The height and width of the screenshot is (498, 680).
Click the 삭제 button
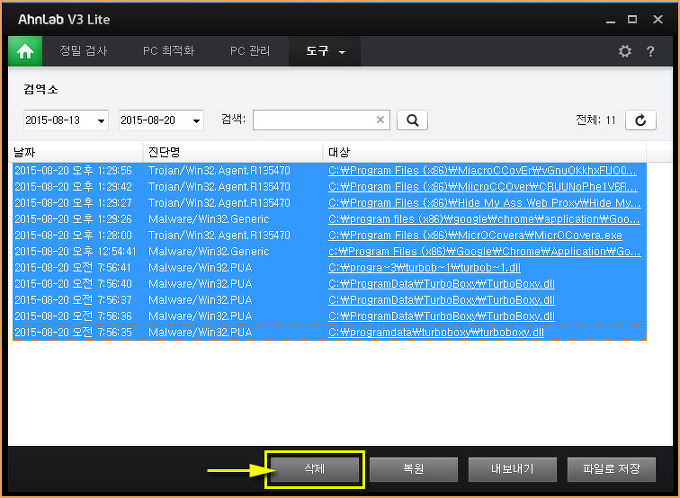coord(315,469)
